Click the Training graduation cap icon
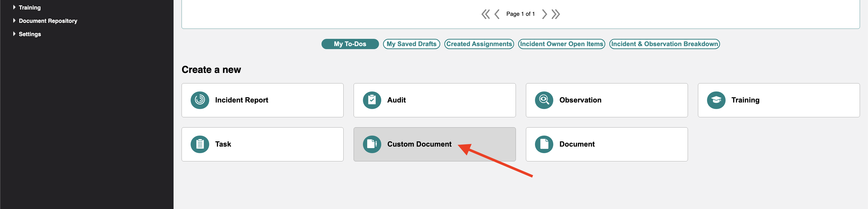Image resolution: width=868 pixels, height=209 pixels. (x=716, y=100)
